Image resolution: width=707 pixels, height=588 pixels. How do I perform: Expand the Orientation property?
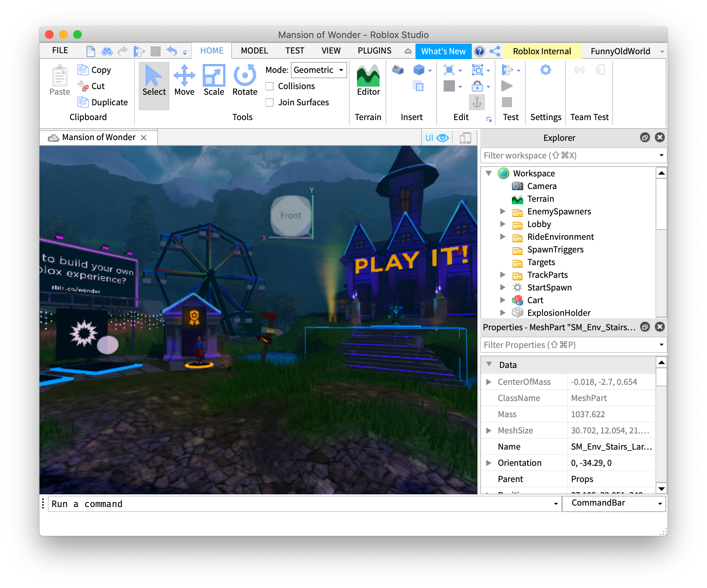coord(489,463)
